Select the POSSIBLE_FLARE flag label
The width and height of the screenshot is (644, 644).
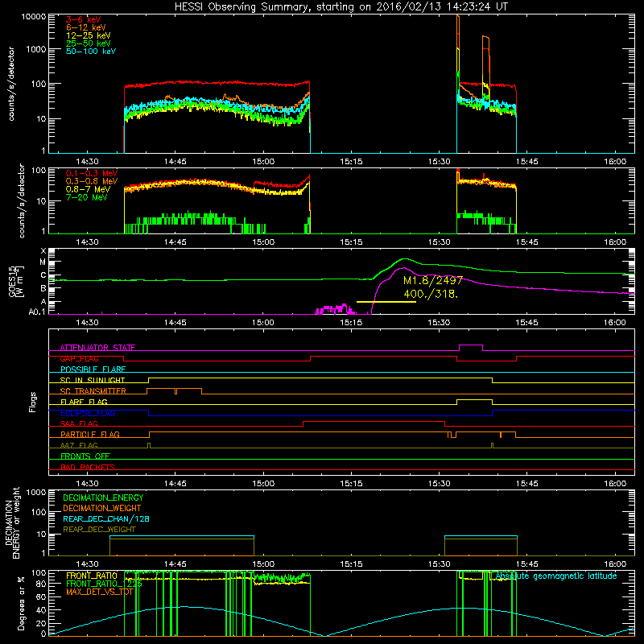click(93, 369)
